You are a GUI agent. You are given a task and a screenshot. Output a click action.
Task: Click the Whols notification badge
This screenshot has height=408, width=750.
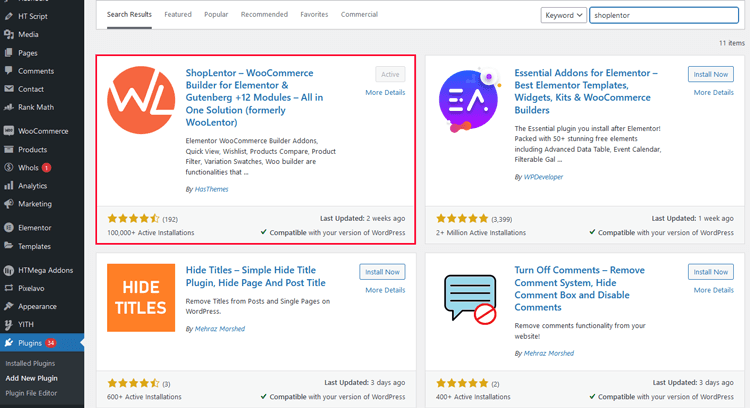(x=46, y=168)
